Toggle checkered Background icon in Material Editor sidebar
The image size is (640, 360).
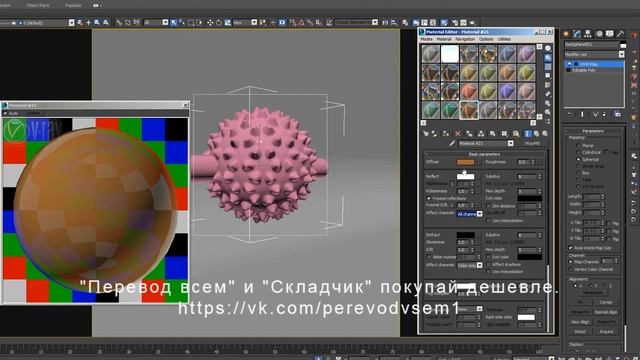point(548,67)
